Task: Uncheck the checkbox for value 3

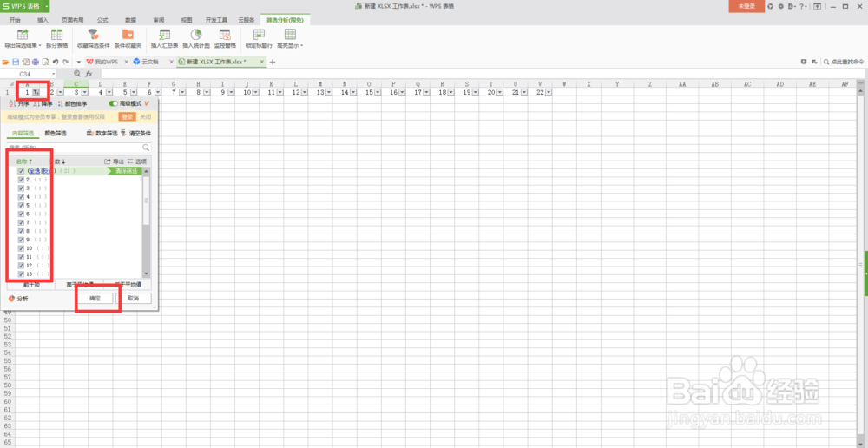Action: pos(21,188)
